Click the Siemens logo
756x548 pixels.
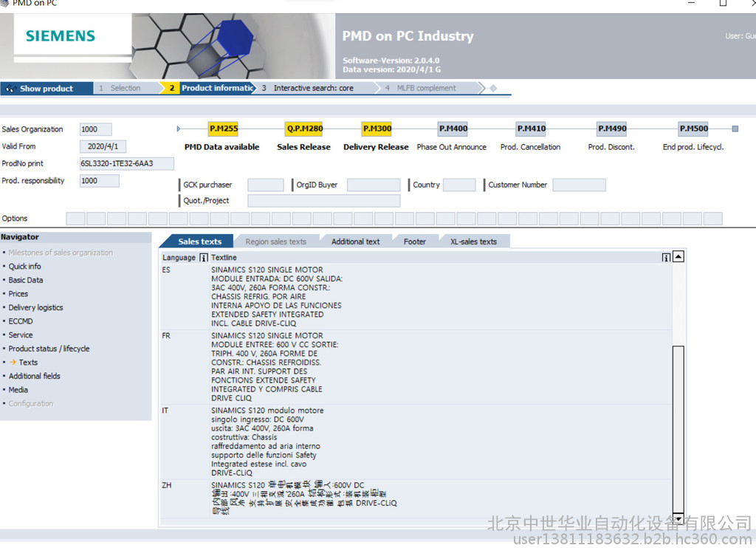tap(61, 35)
